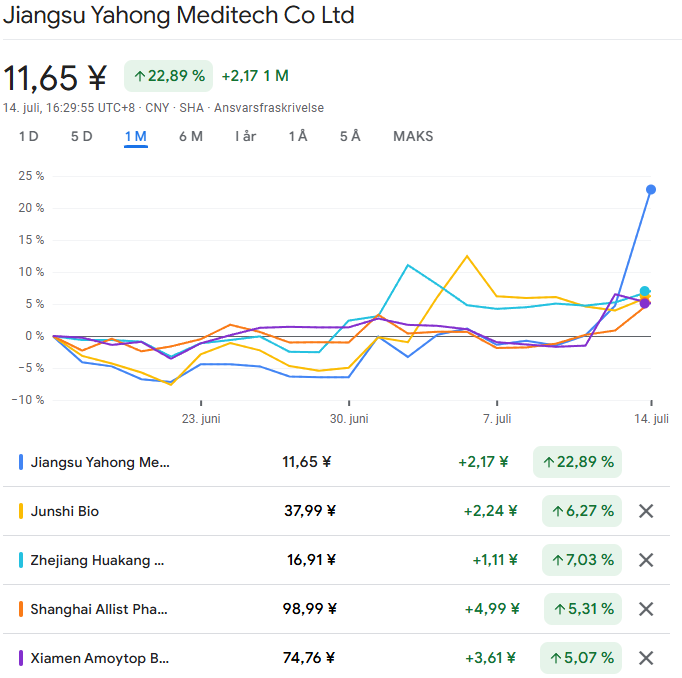Screen dimensions: 682x678
Task: Click the purple endpoint dot on chart
Action: tap(645, 304)
